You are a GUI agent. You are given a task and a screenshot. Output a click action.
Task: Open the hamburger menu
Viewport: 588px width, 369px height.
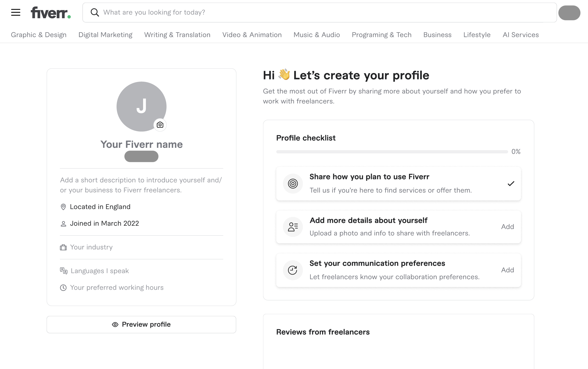click(x=16, y=12)
